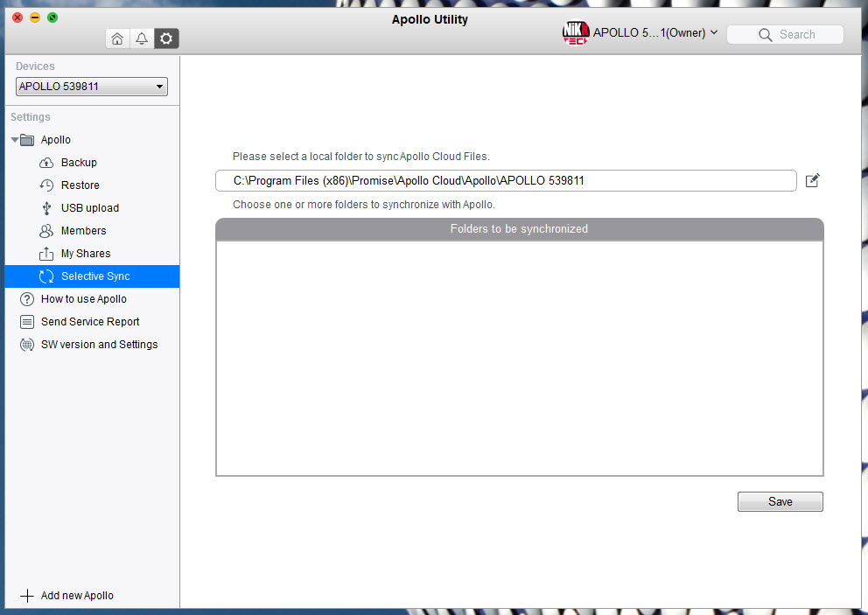Click the local folder path field

tap(506, 180)
